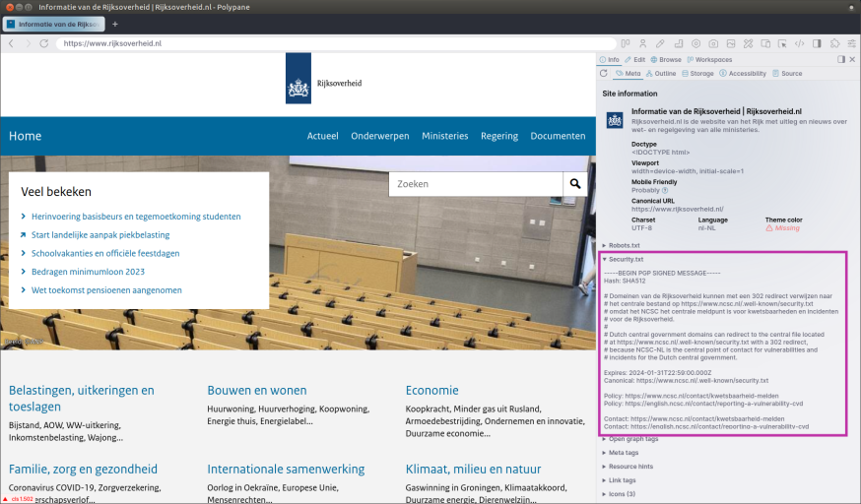The width and height of the screenshot is (861, 504).
Task: Click the site favicon in Site information
Action: tap(615, 120)
